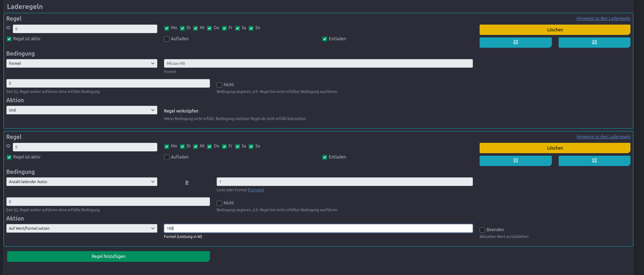
Task: Delete the second rule with Löschen
Action: 555,148
